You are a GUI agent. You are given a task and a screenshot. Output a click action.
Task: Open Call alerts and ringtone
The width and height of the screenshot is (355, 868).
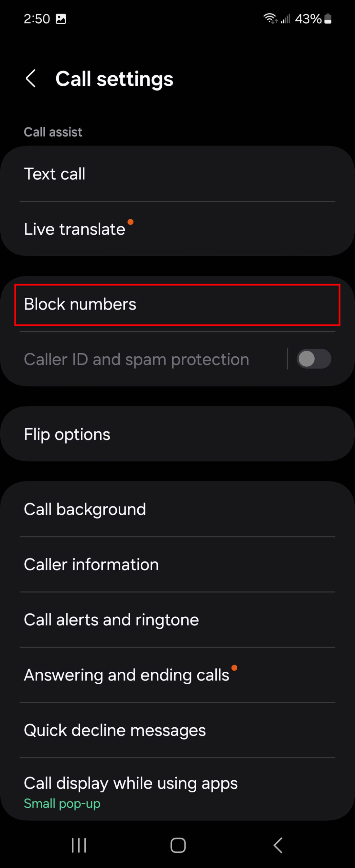(177, 620)
